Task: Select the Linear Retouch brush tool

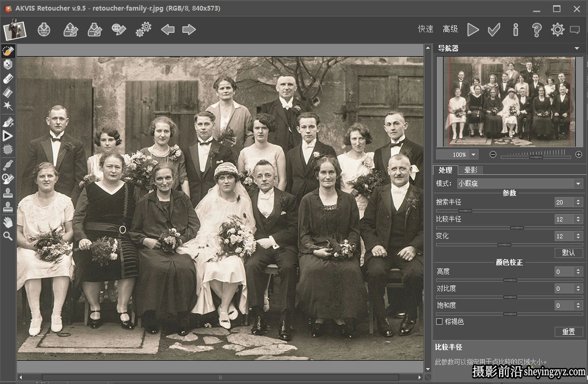Action: (x=8, y=122)
